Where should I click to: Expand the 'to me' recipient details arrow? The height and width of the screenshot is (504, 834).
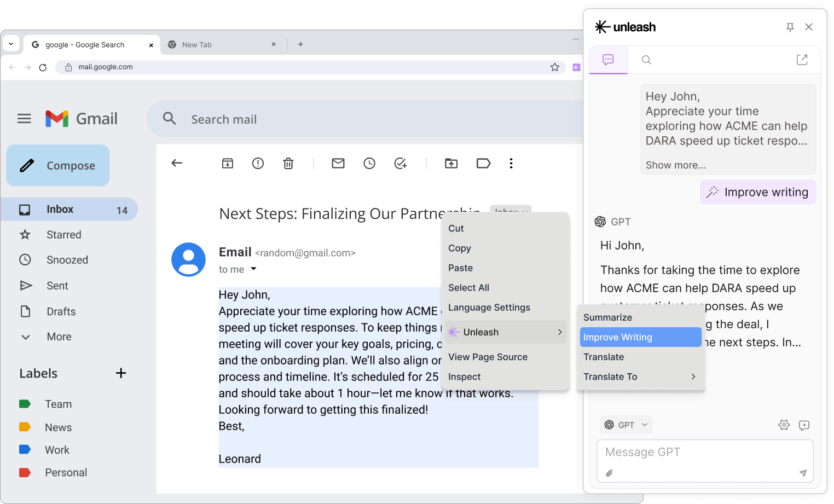[x=253, y=269]
